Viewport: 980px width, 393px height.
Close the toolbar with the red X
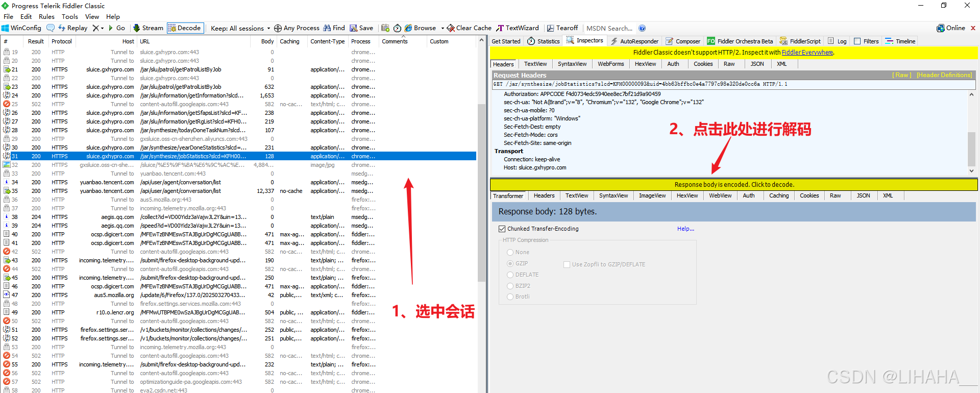973,28
